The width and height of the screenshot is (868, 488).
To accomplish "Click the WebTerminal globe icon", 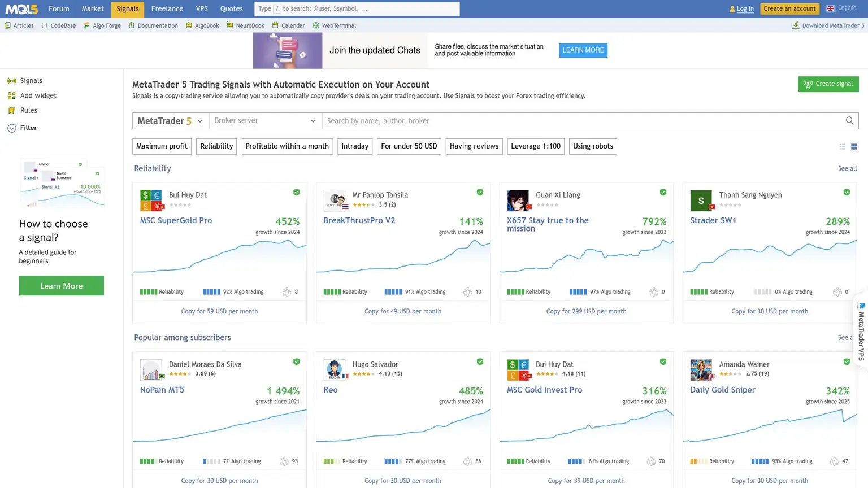I will [x=316, y=25].
